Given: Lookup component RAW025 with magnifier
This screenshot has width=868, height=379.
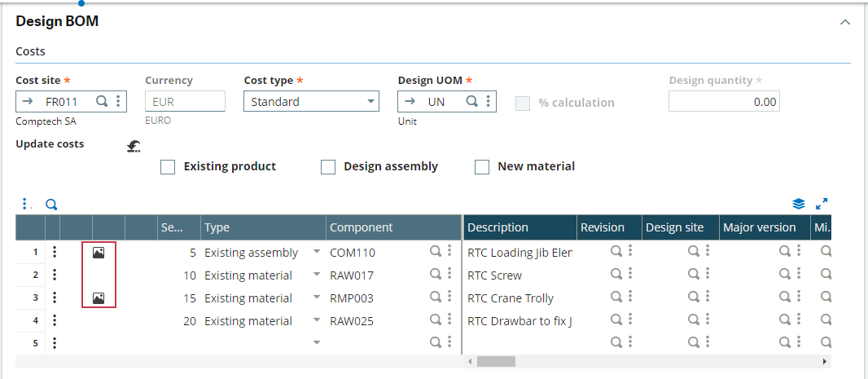Looking at the screenshot, I should 436,320.
